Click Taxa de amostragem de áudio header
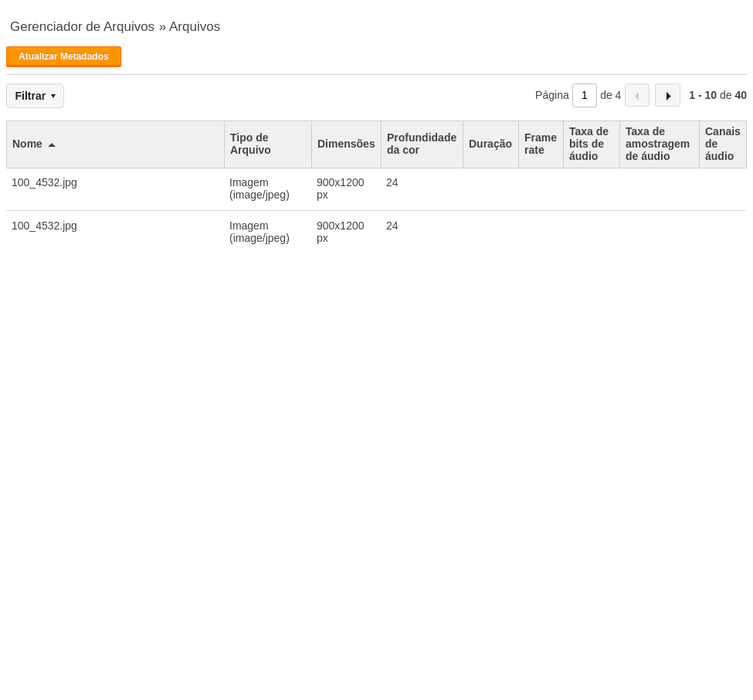Image resolution: width=753 pixels, height=700 pixels. point(660,144)
